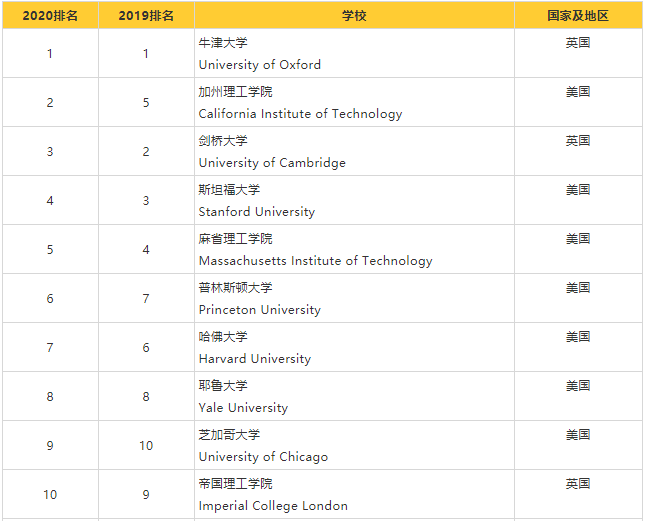
Task: Click 英国 in the Cambridge row
Action: pos(578,141)
